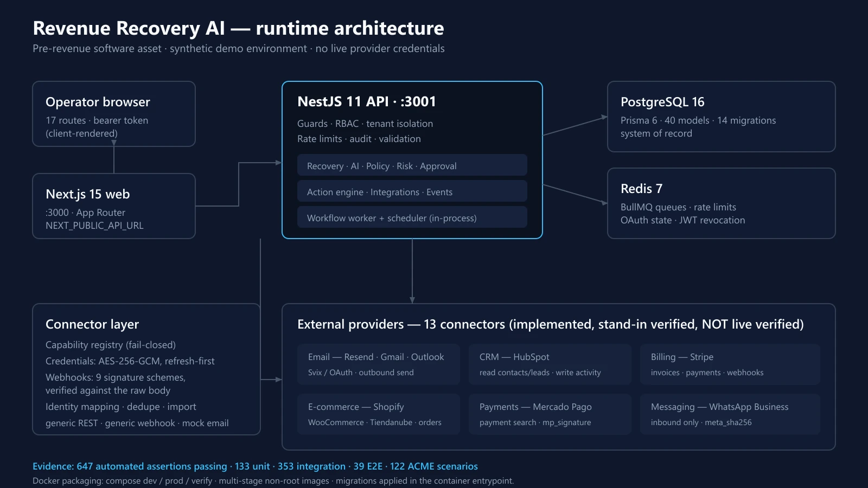
Task: Click the "Next.js 15 web" heading
Action: 88,194
